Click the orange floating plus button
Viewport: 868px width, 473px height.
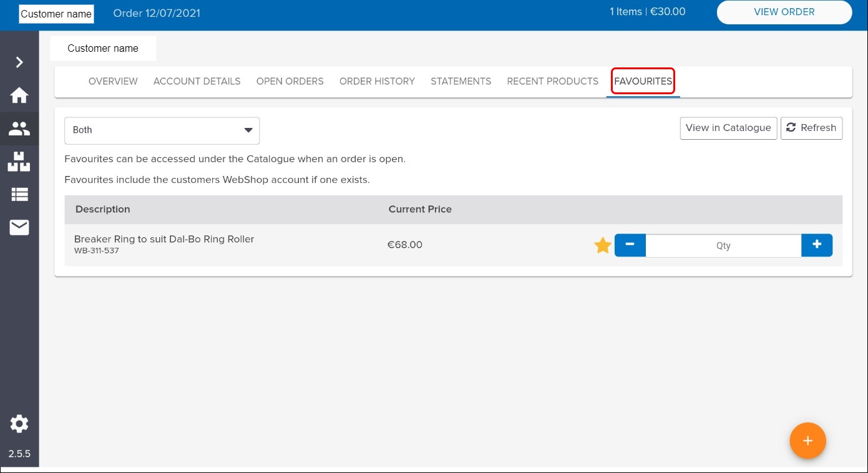point(807,441)
